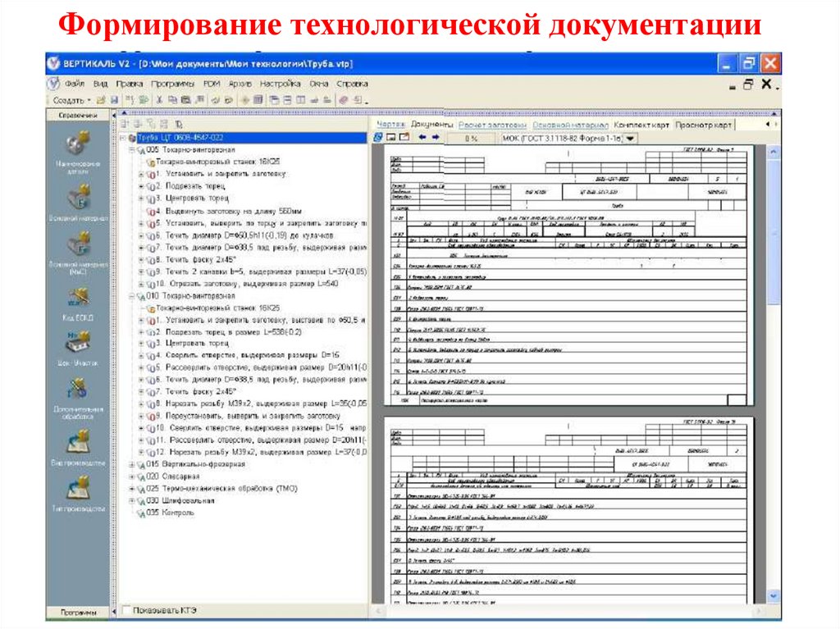Viewport: 840px width, 629px height.
Task: Open the Основной материал (МиС) sidebar icon
Action: 78,245
